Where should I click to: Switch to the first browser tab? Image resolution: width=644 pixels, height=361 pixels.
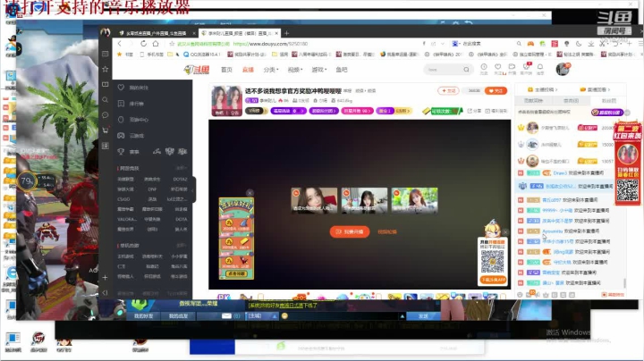(x=156, y=33)
